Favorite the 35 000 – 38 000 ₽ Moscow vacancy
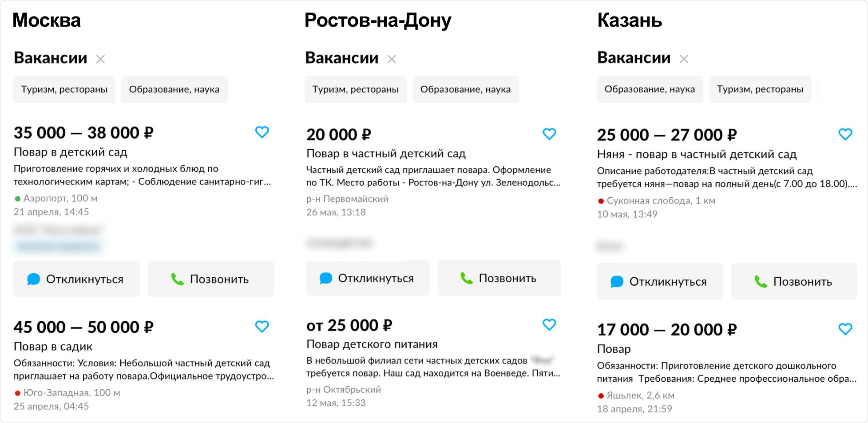 point(262,132)
